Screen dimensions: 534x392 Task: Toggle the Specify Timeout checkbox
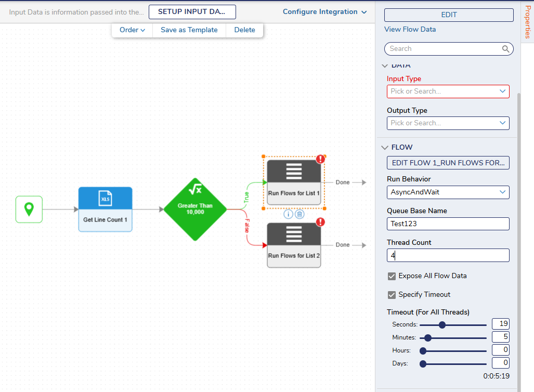392,295
